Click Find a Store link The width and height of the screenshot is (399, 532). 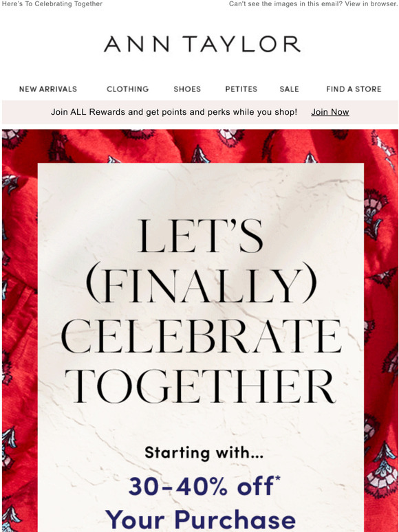click(354, 89)
